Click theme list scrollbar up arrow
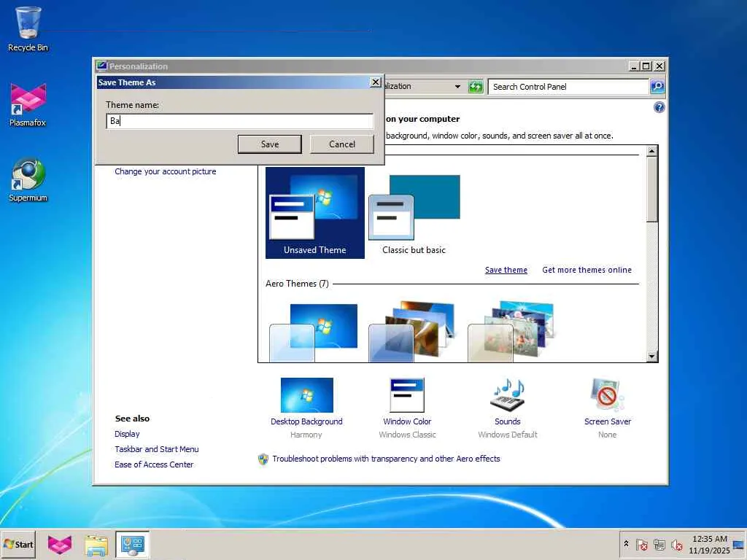747x560 pixels. [x=651, y=151]
